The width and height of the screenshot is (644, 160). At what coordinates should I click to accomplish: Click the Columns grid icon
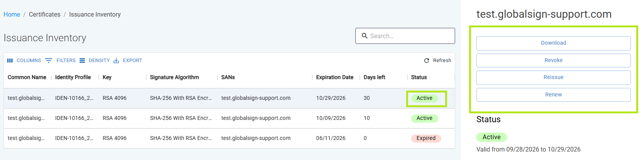tap(10, 61)
